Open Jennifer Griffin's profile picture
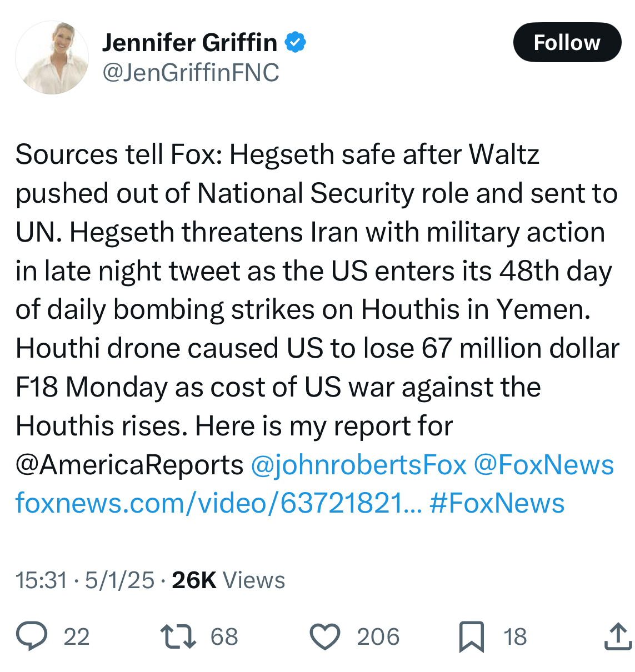This screenshot has height=672, width=635. point(52,58)
